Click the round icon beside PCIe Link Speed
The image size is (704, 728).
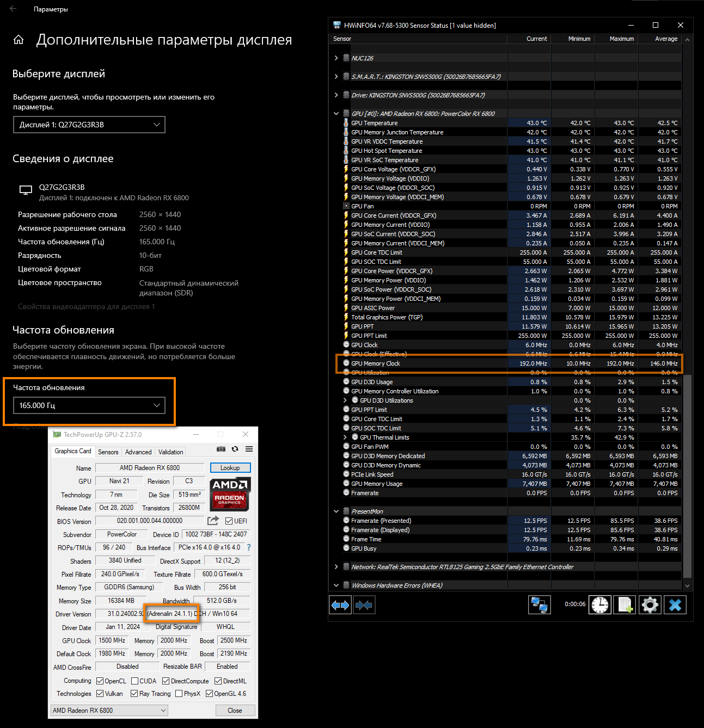click(346, 474)
